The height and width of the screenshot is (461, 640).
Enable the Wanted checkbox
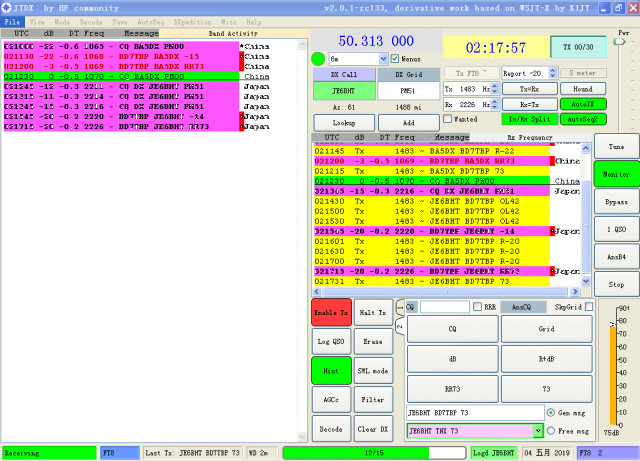(x=448, y=119)
